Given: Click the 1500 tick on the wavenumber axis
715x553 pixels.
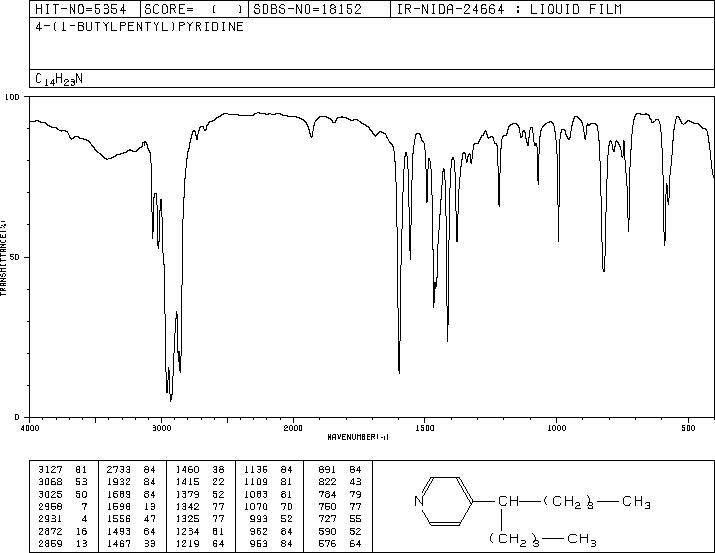Looking at the screenshot, I should (425, 428).
